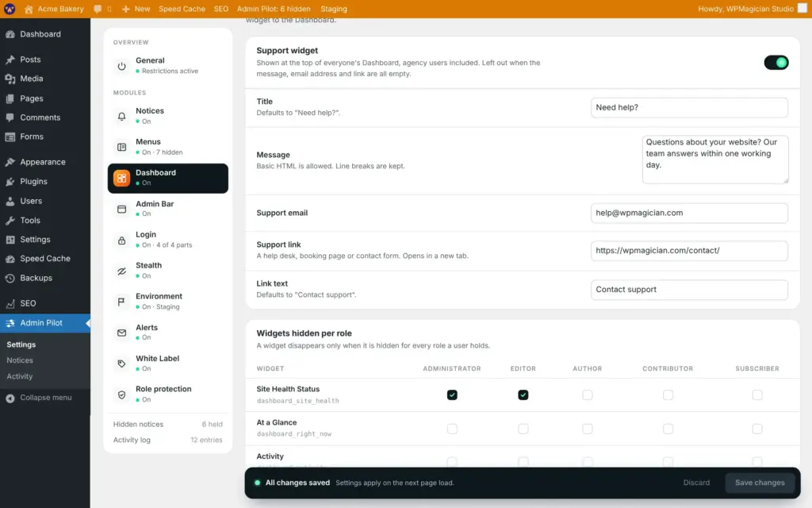Open SEO in the admin bar

click(221, 9)
